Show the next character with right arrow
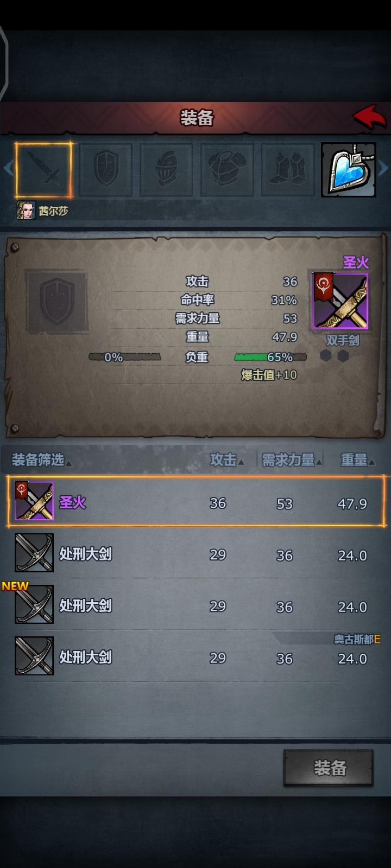 383,169
